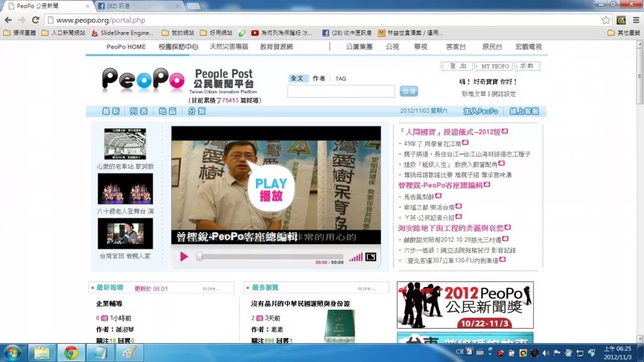Screen dimensions: 644x362
Task: Open the other bookmarks folder at the right
Action: tap(623, 33)
